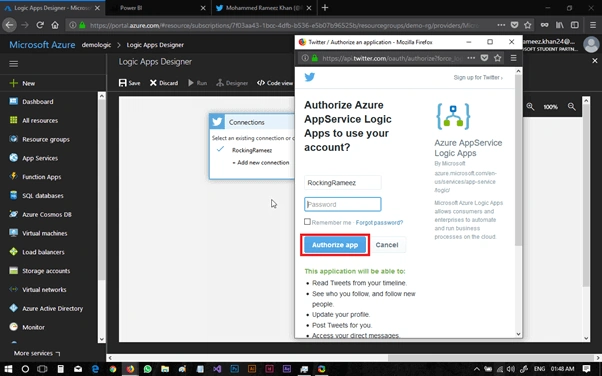
Task: Run the logic app
Action: (x=197, y=83)
